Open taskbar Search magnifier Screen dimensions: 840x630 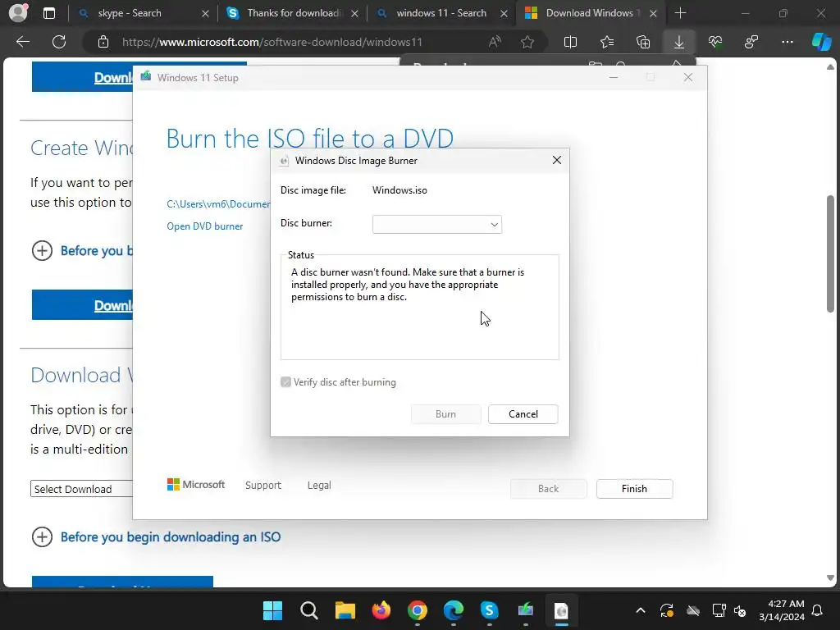pos(309,610)
